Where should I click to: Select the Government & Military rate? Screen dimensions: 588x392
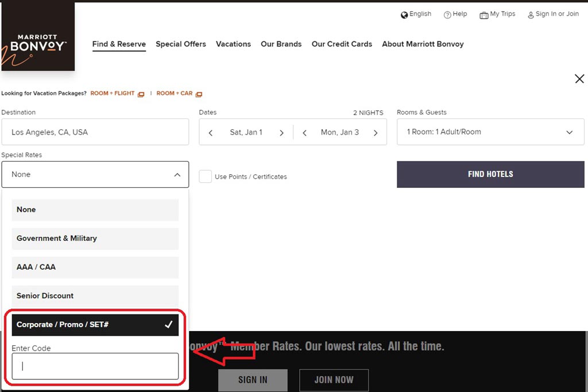95,239
